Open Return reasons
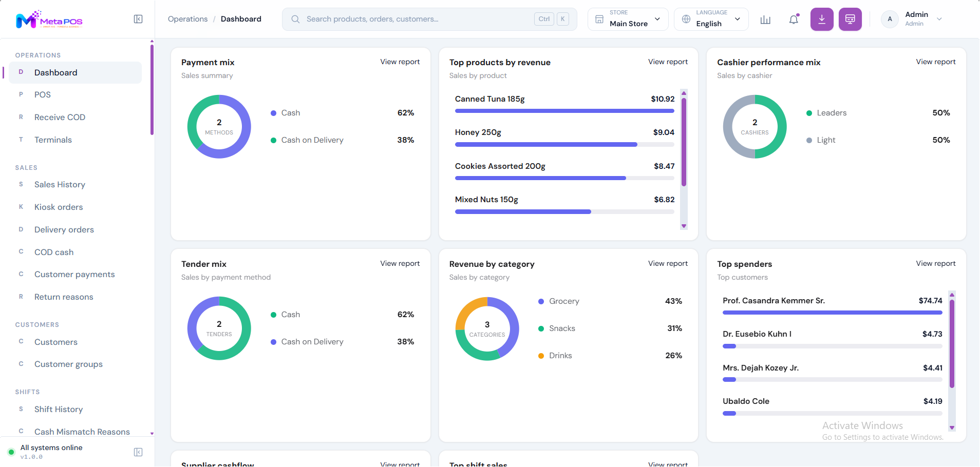This screenshot has height=467, width=980. (75, 297)
